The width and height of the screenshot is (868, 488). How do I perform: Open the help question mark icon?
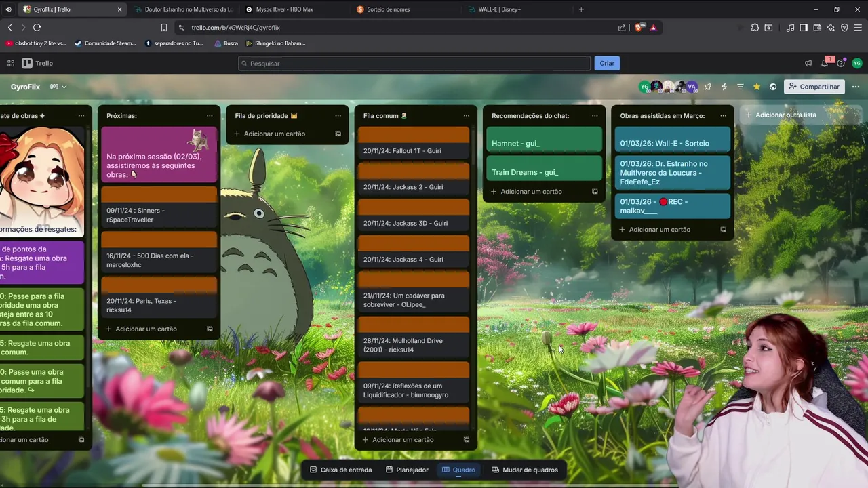pyautogui.click(x=841, y=63)
